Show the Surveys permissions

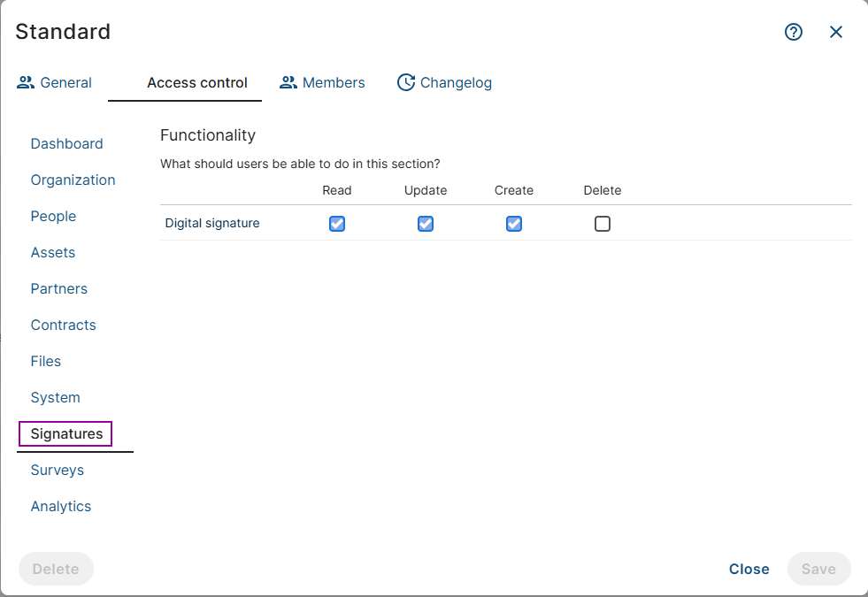click(57, 470)
